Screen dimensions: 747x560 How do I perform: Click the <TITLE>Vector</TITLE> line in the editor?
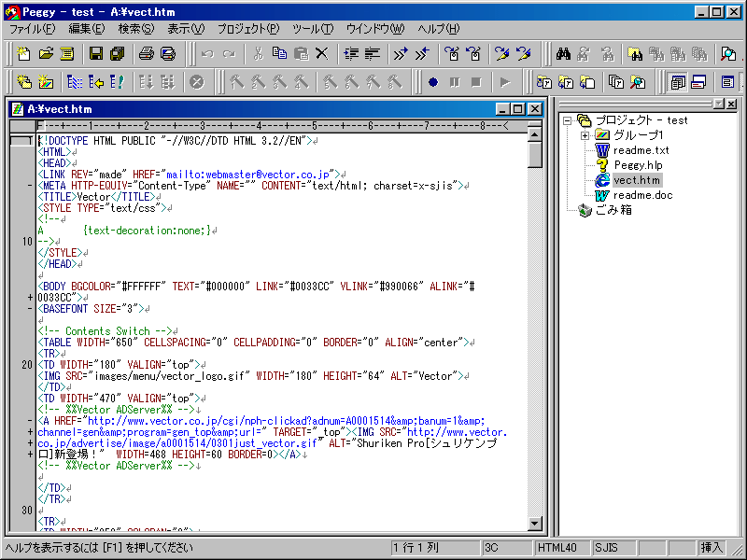(99, 197)
